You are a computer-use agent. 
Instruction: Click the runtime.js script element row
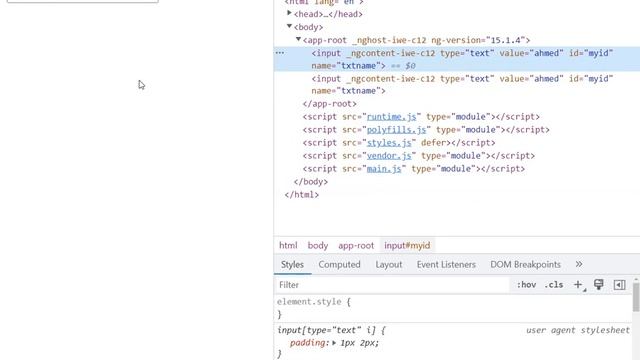421,117
